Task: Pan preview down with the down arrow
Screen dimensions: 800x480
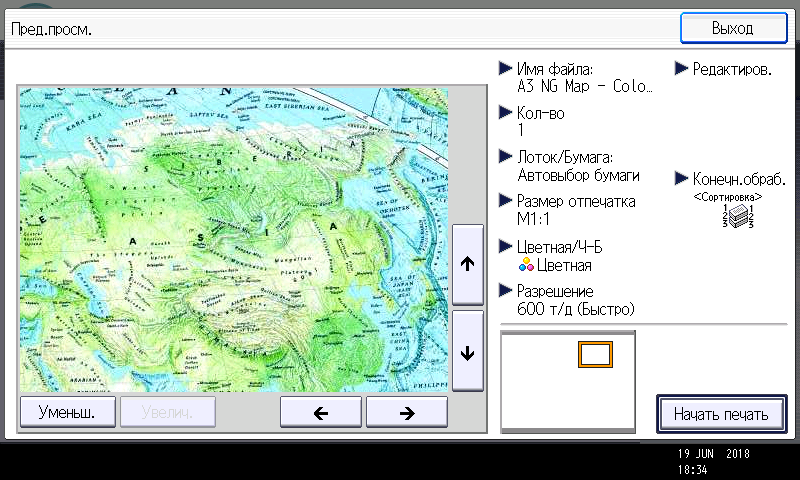Action: click(x=467, y=352)
